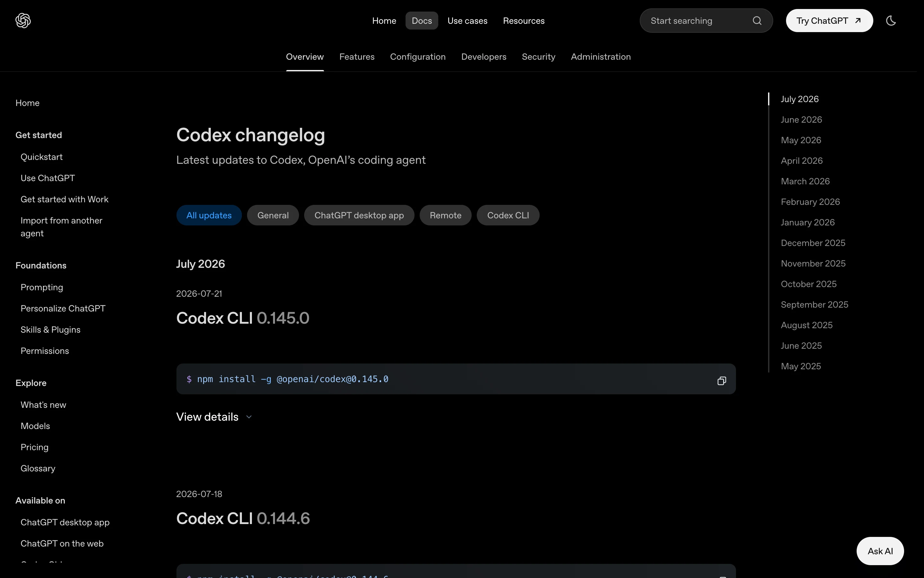924x578 pixels.
Task: Open Import from another agent link
Action: pyautogui.click(x=62, y=227)
